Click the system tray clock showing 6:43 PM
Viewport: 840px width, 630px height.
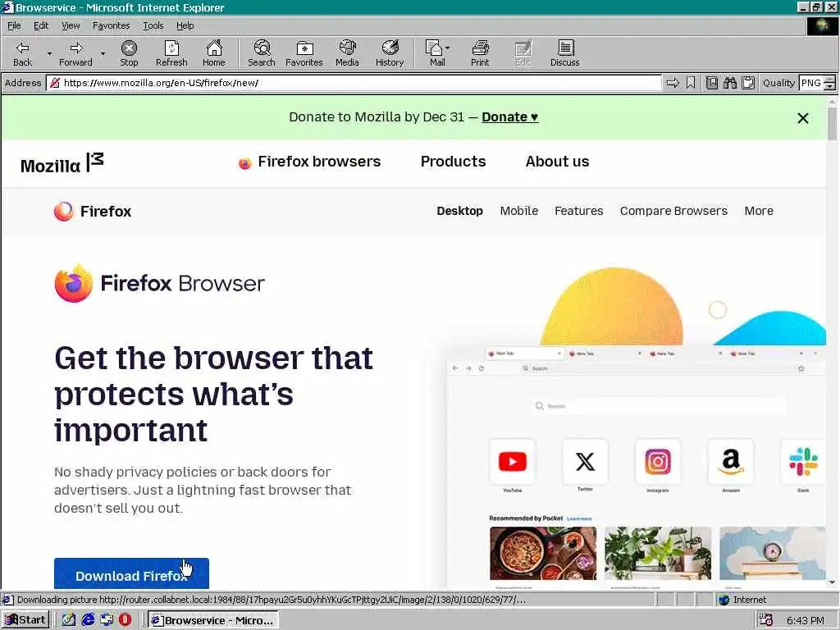point(806,620)
